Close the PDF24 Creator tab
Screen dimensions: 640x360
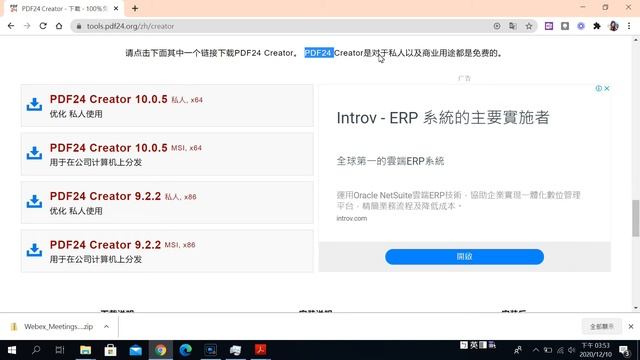point(116,9)
